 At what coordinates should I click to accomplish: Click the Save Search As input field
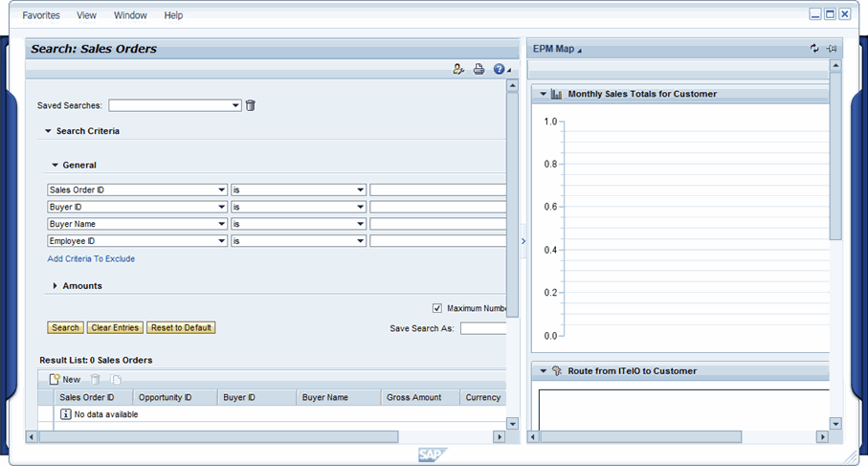[483, 328]
